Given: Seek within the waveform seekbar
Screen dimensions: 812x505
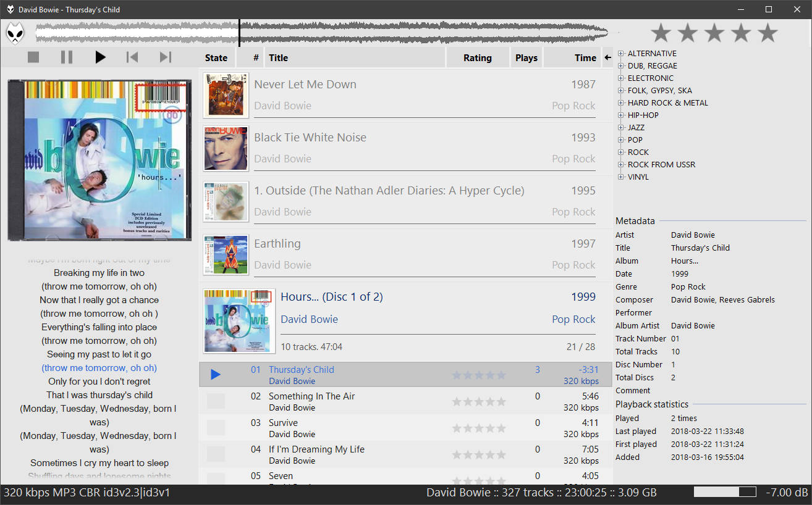Looking at the screenshot, I should click(321, 33).
